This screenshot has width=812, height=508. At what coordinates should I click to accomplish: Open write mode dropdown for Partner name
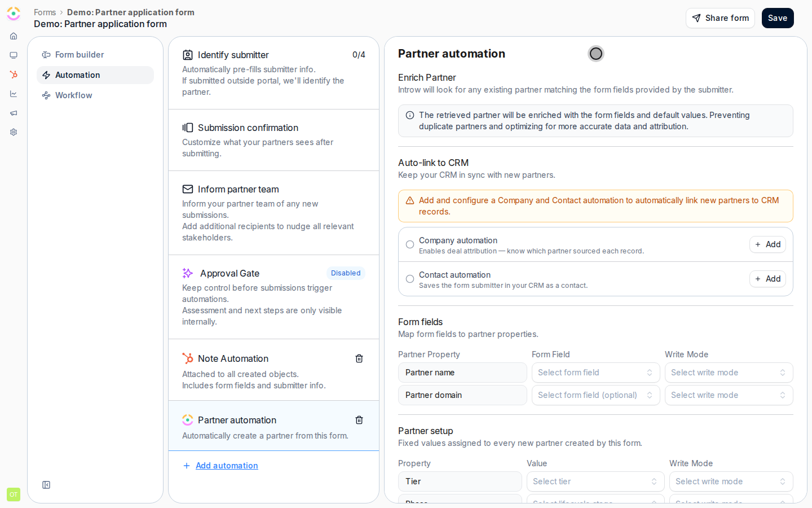pyautogui.click(x=729, y=373)
